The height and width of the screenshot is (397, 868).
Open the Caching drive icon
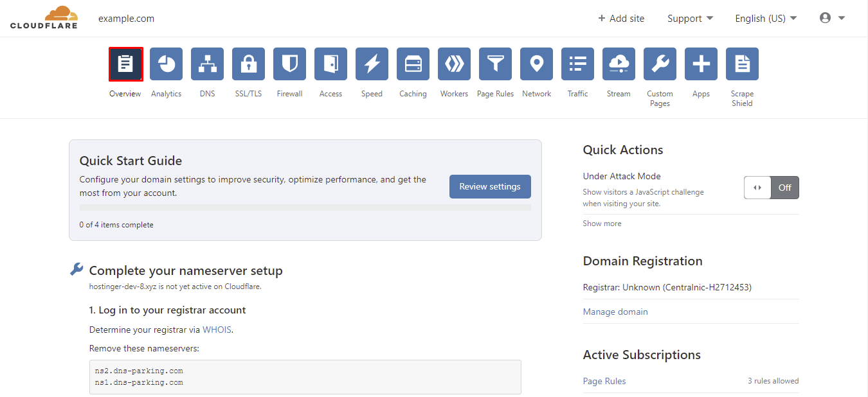point(413,64)
